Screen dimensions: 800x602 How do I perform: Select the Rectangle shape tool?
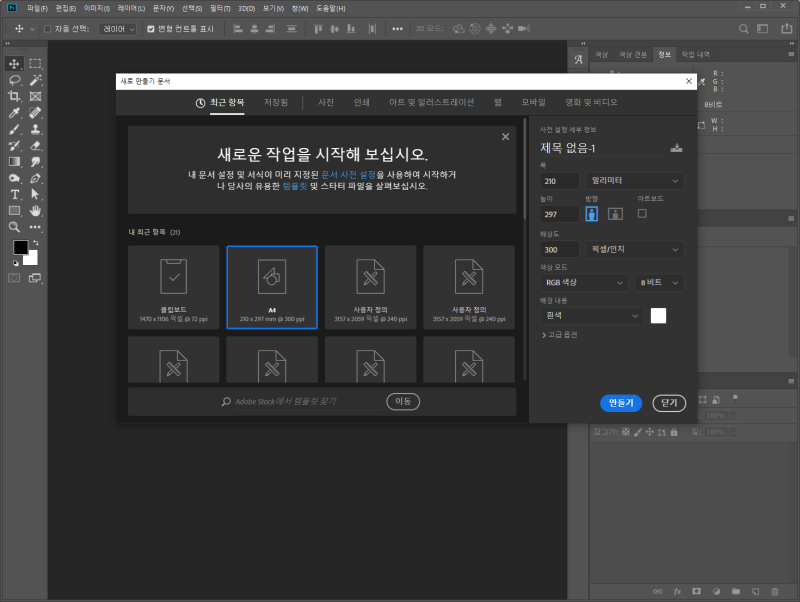(x=14, y=211)
